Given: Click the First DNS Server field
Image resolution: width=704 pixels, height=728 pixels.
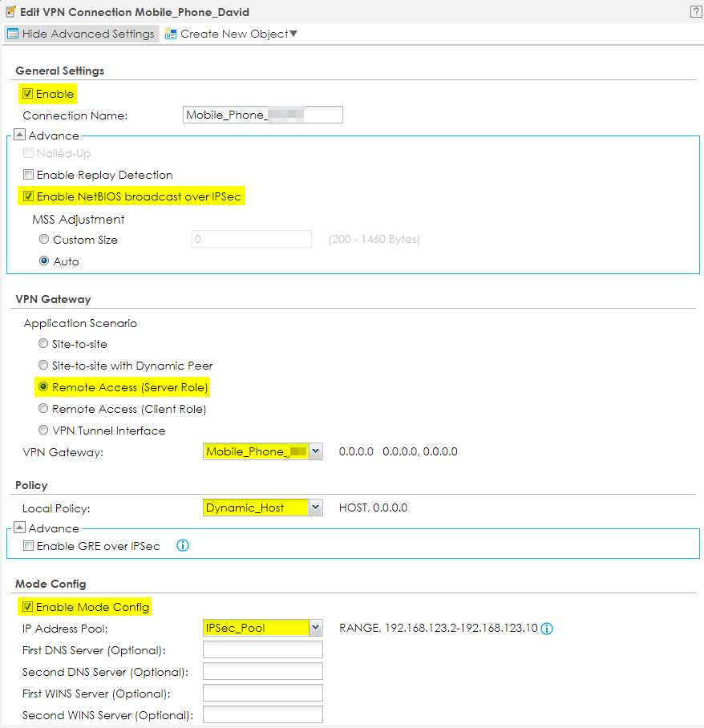Looking at the screenshot, I should pos(262,649).
